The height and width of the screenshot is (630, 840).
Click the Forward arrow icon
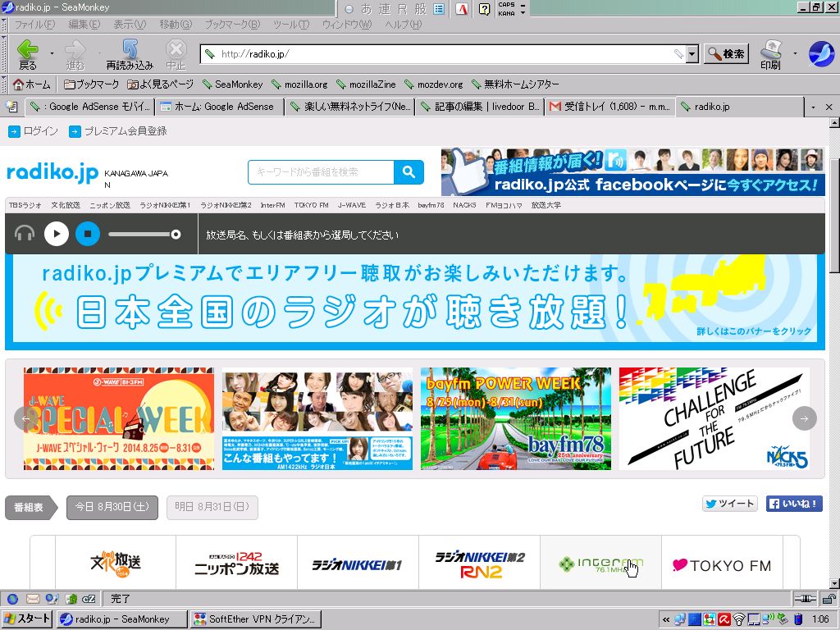[x=75, y=50]
